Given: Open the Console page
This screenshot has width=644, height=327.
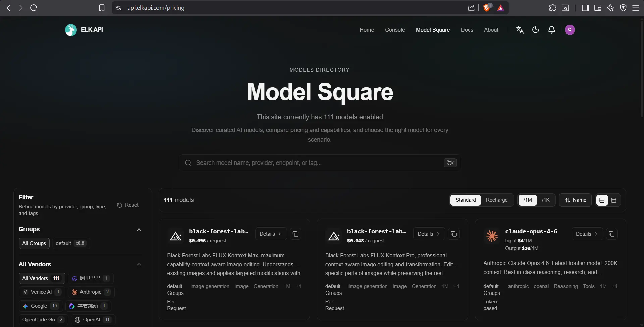Looking at the screenshot, I should pyautogui.click(x=395, y=30).
